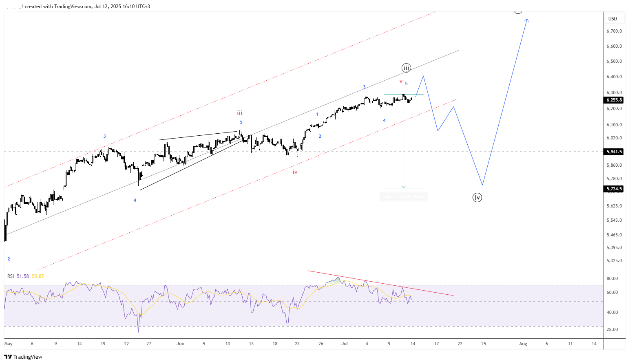Click the 5,465.0 price axis value

tap(614, 235)
